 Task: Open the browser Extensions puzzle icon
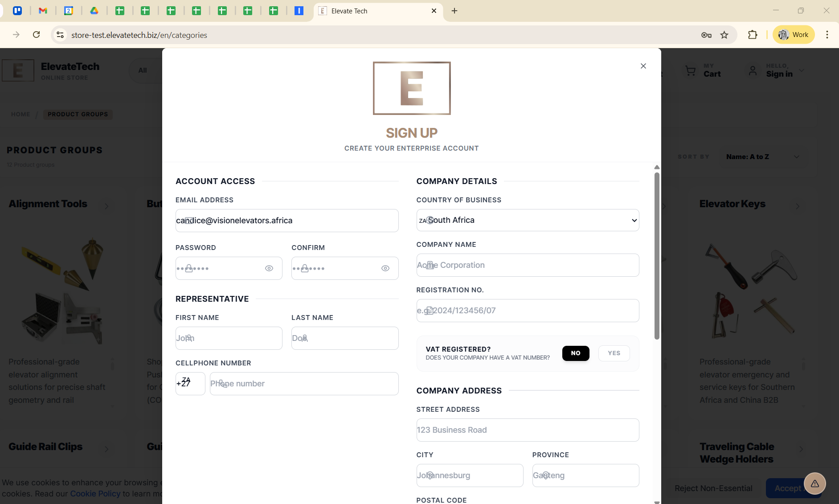(753, 35)
